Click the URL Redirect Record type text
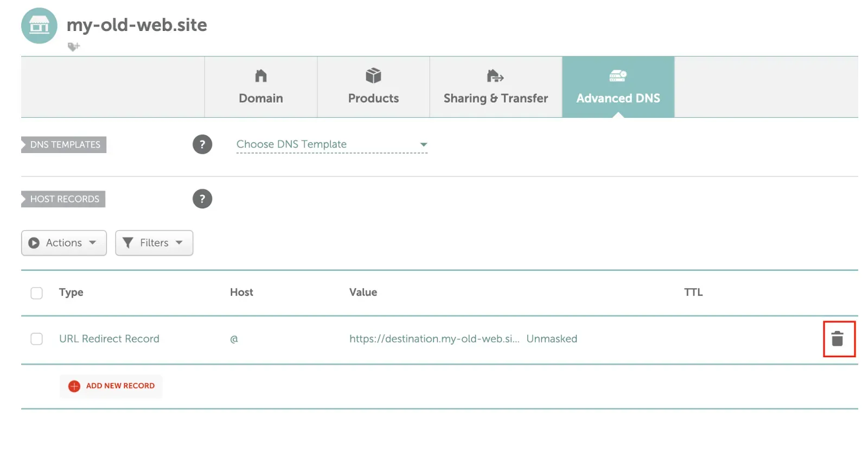Viewport: 868px width, 457px height. point(109,339)
